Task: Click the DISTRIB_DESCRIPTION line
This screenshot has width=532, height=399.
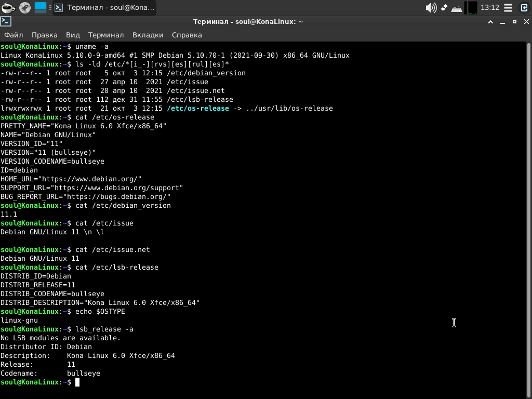Action: [x=100, y=302]
